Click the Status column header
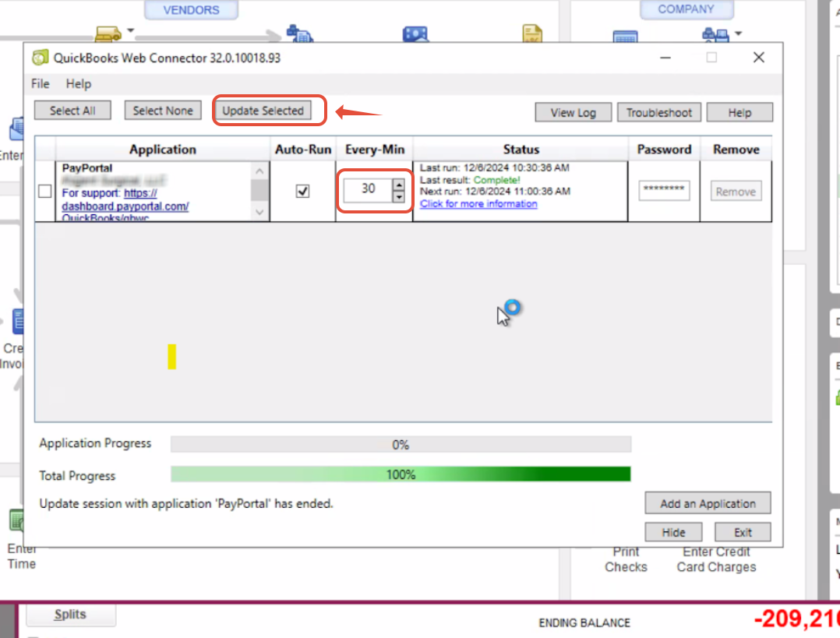Image resolution: width=840 pixels, height=638 pixels. coord(521,149)
